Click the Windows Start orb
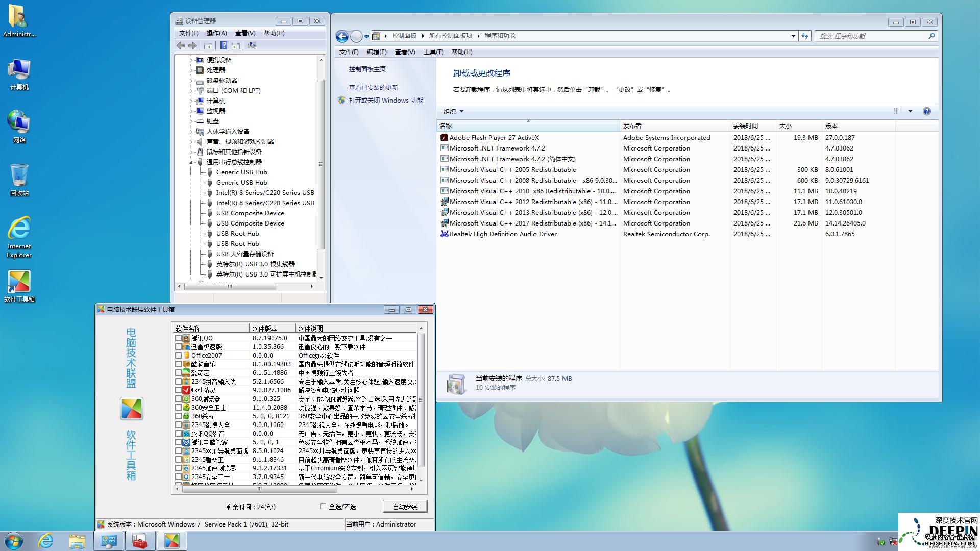 tap(14, 541)
